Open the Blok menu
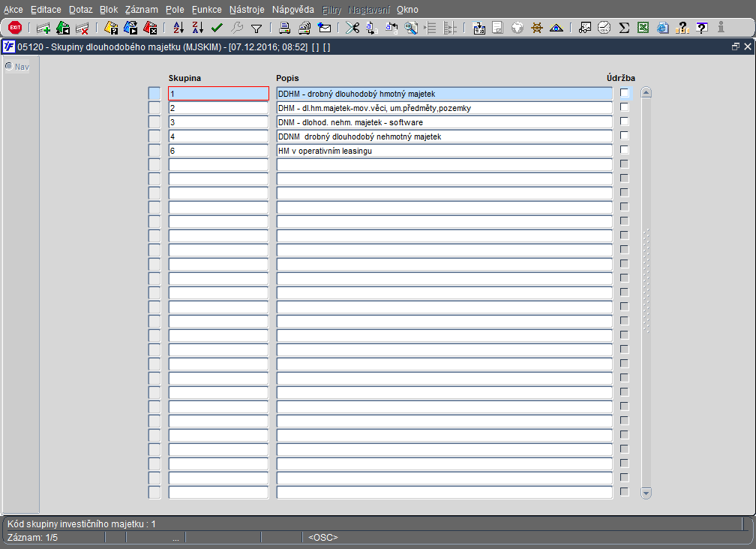 pyautogui.click(x=109, y=10)
